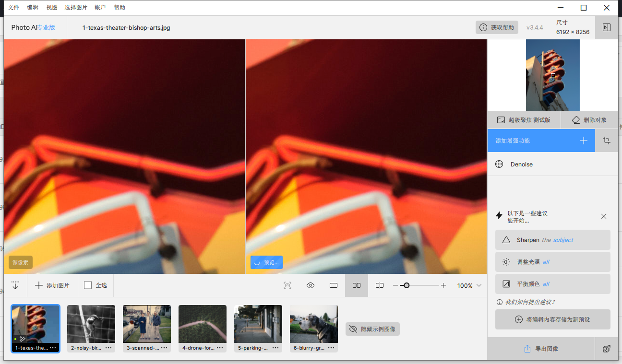Adjust the zoom slider handle
Screen dimensions: 622x364
(407, 285)
